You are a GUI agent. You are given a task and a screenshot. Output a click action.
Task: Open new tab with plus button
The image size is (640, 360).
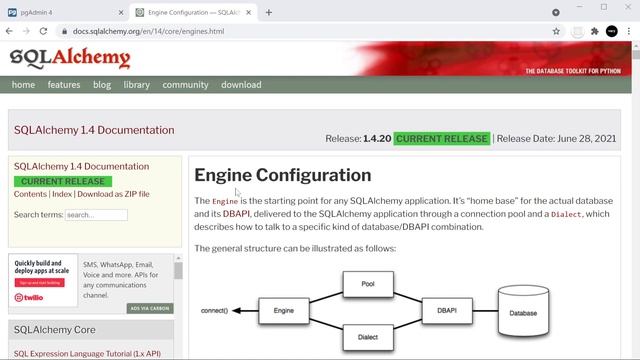269,13
